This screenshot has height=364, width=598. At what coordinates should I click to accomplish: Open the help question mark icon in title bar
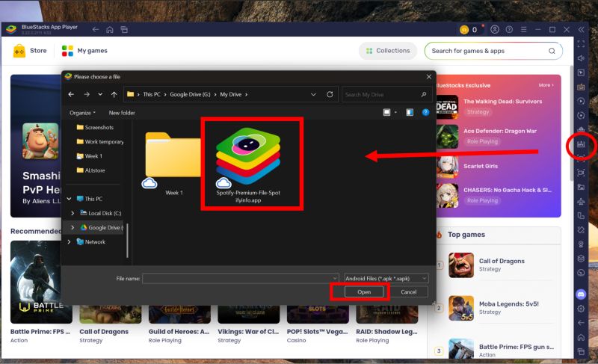509,29
